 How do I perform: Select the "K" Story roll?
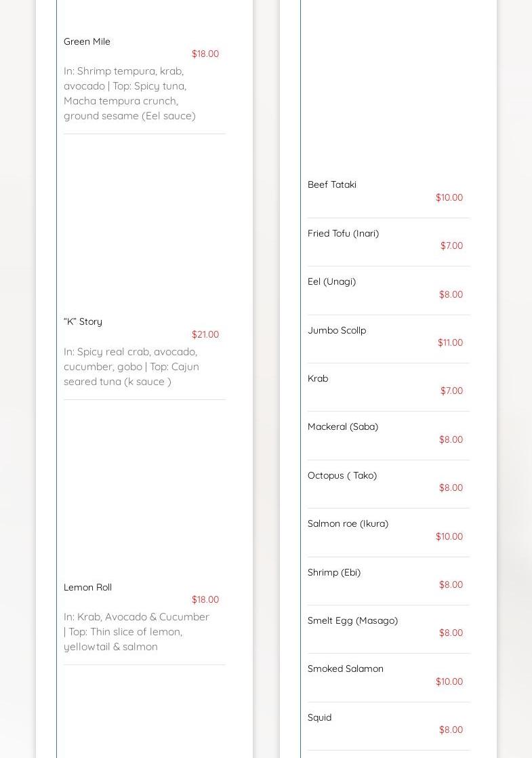click(x=83, y=321)
